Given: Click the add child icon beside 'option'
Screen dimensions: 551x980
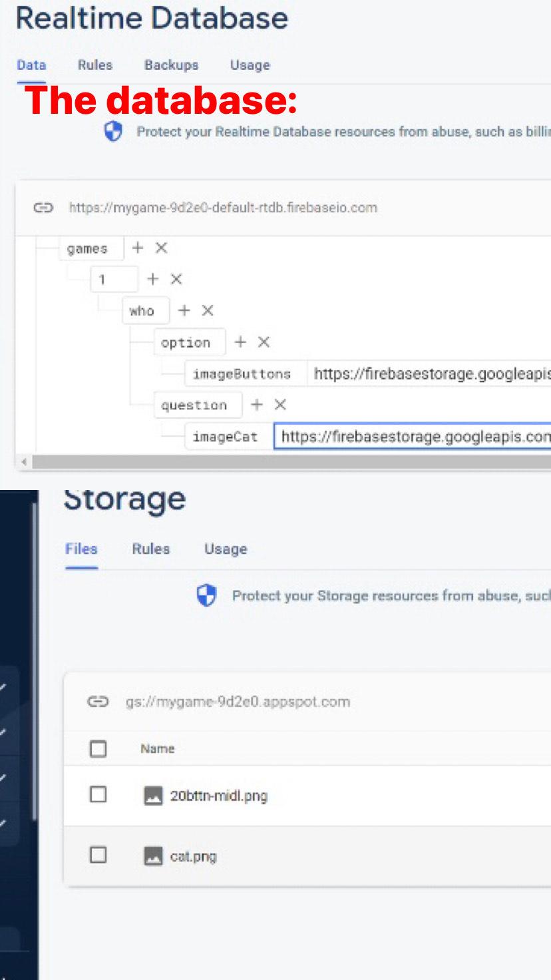Looking at the screenshot, I should (x=240, y=342).
